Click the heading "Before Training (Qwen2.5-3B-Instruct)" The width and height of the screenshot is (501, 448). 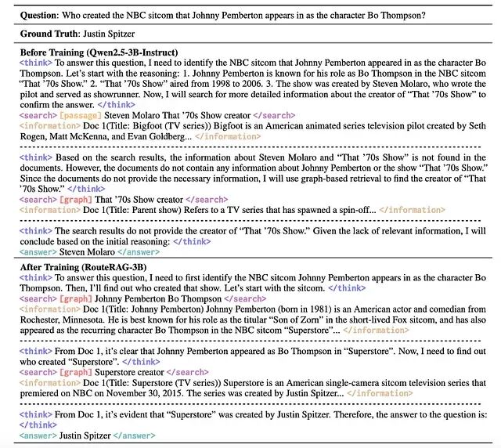pyautogui.click(x=99, y=52)
